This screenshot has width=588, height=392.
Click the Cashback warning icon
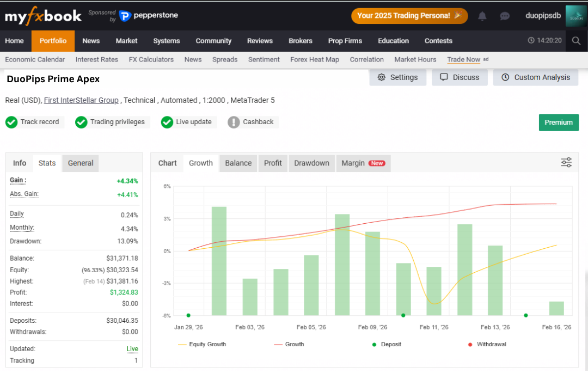(234, 122)
